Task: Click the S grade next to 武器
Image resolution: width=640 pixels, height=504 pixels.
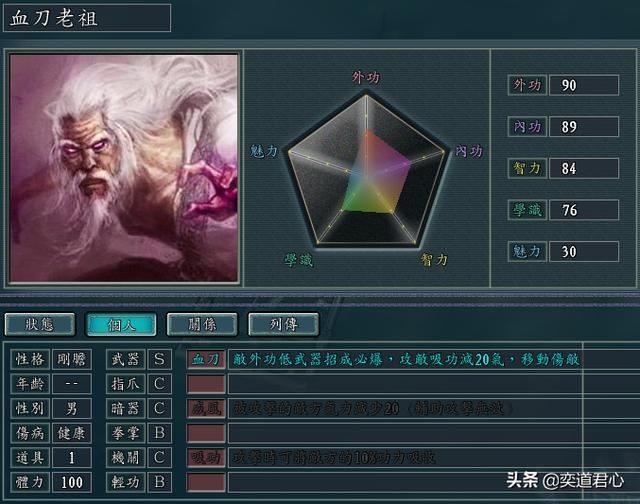Action: (x=160, y=359)
